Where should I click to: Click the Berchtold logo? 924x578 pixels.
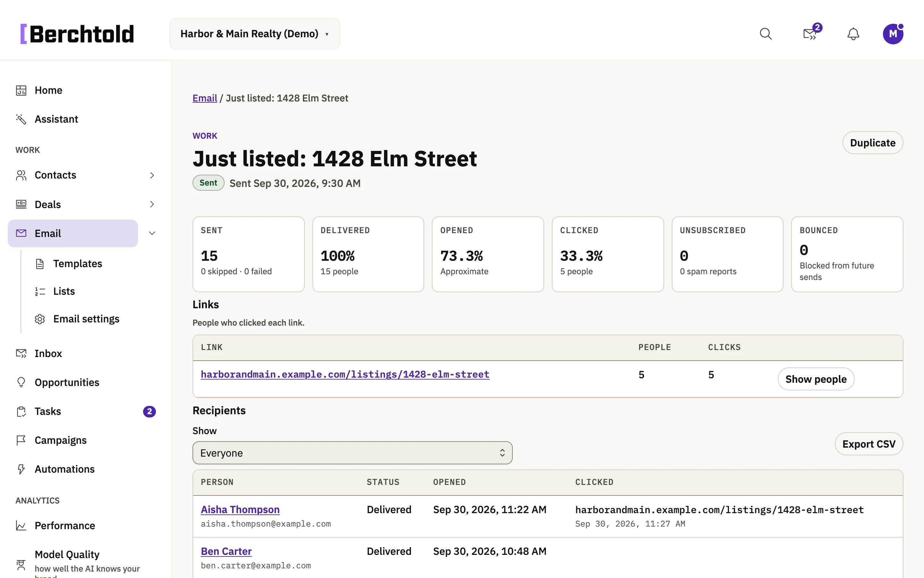pyautogui.click(x=78, y=34)
